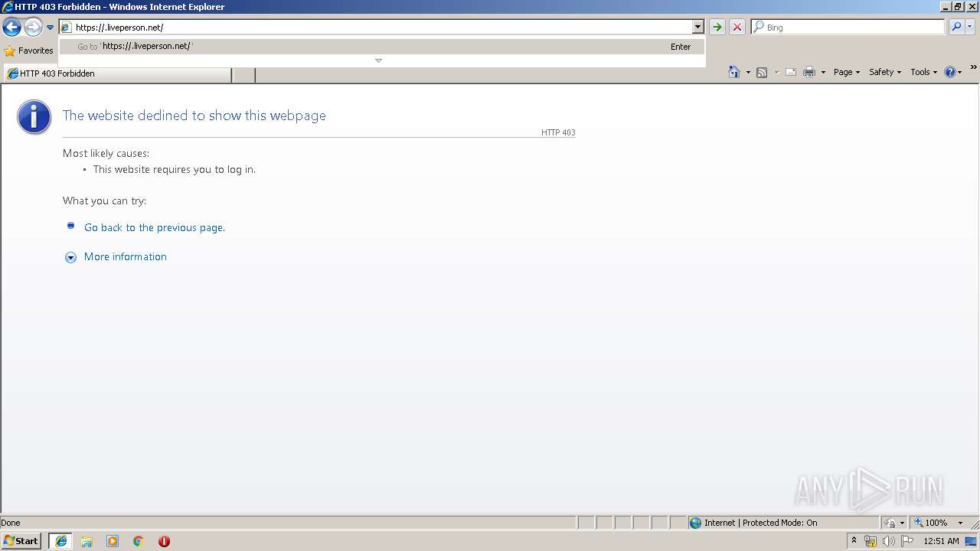Click the Read Mail envelope icon

click(x=791, y=72)
